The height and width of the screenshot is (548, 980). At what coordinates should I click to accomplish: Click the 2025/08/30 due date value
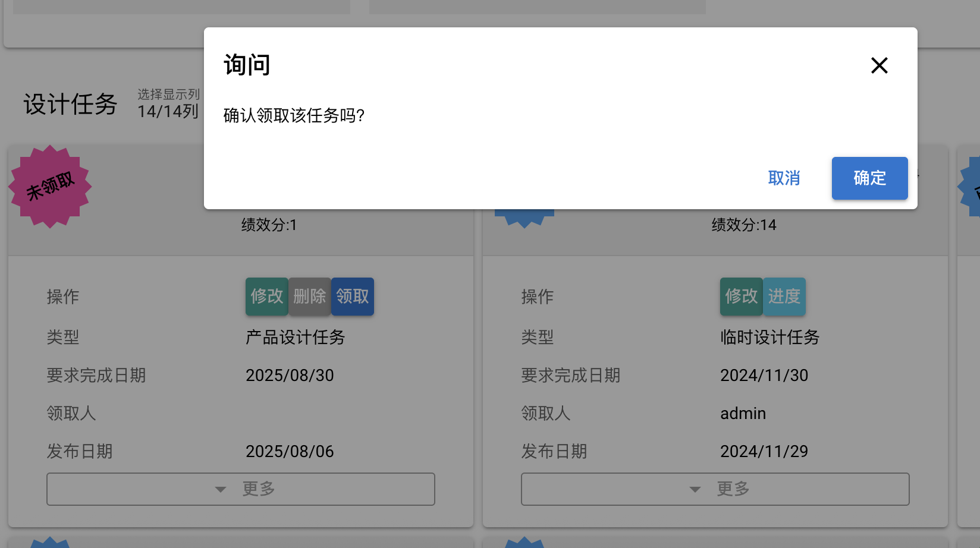tap(290, 376)
